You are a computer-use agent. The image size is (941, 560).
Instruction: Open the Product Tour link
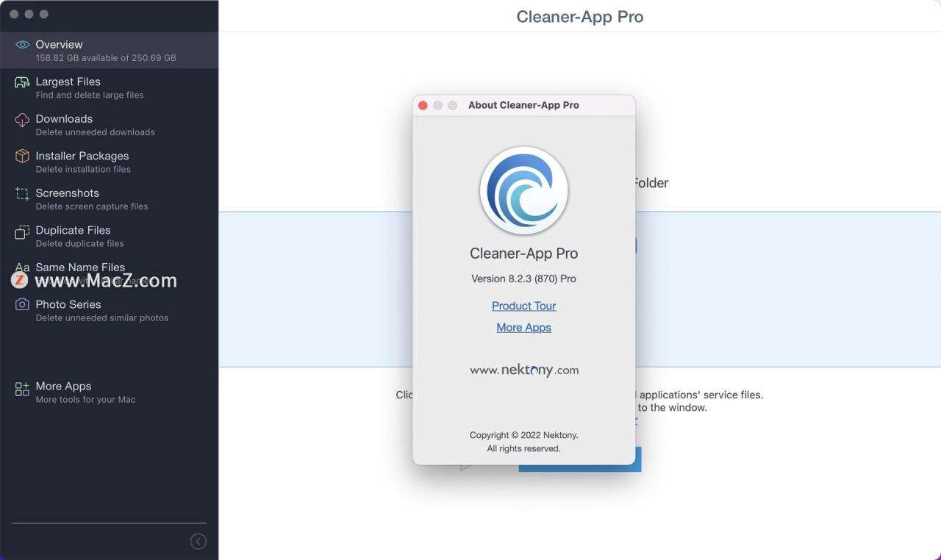(524, 306)
